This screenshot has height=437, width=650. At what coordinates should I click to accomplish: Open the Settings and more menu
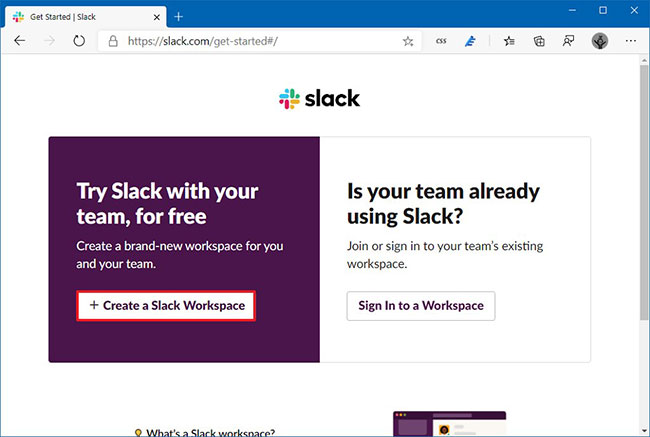click(631, 41)
